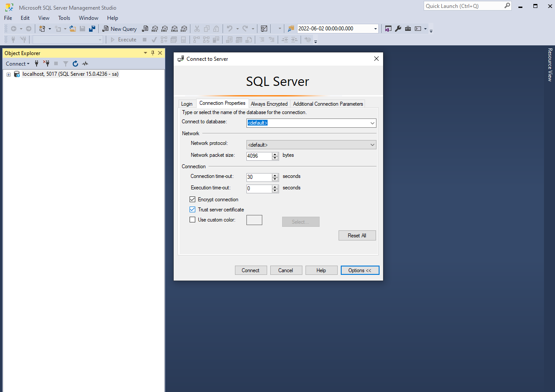
Task: Open the command window icon dropdown arrow
Action: click(425, 29)
